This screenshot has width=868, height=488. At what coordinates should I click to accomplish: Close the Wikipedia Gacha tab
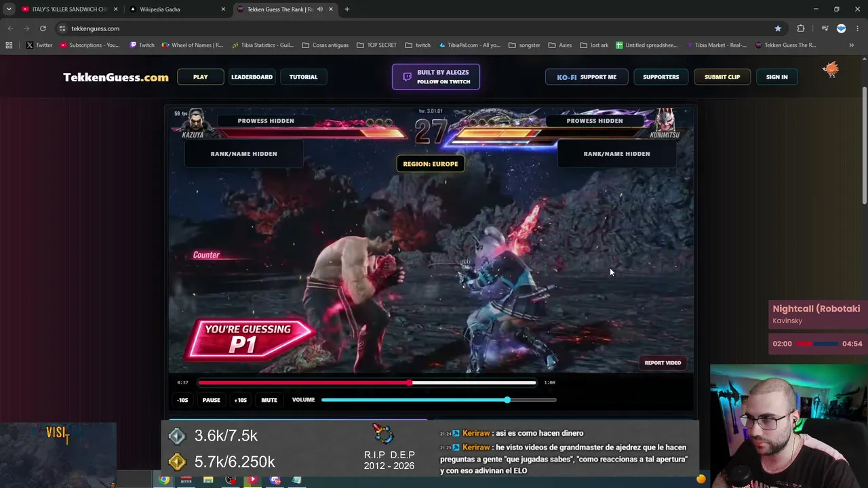click(223, 9)
